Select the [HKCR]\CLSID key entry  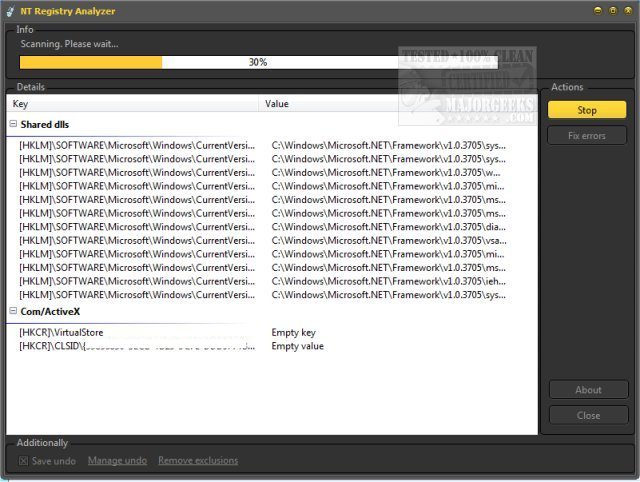coord(137,346)
